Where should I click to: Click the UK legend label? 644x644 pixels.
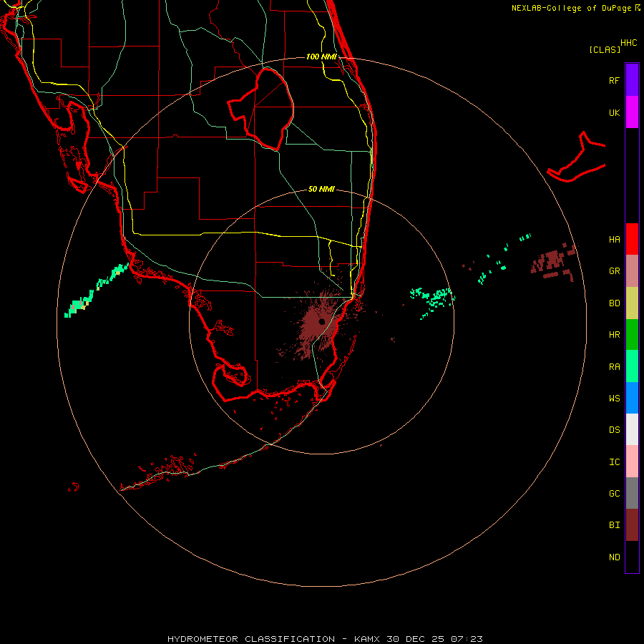tap(614, 112)
